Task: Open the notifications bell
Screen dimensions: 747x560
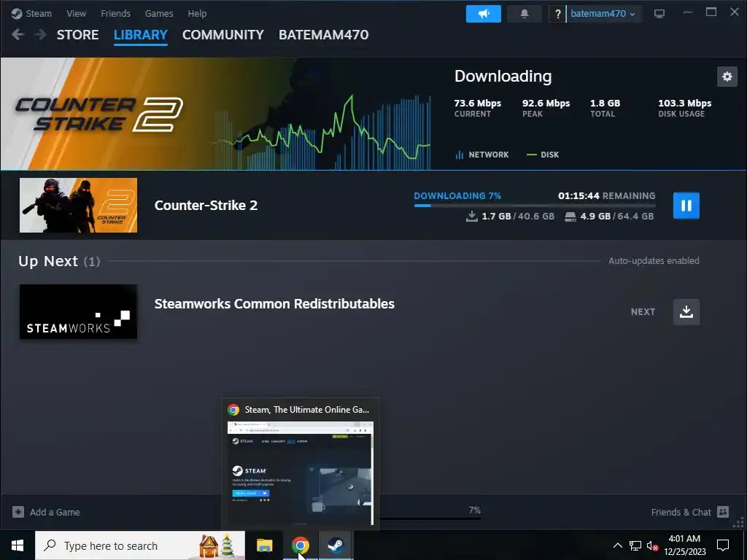Action: point(524,13)
